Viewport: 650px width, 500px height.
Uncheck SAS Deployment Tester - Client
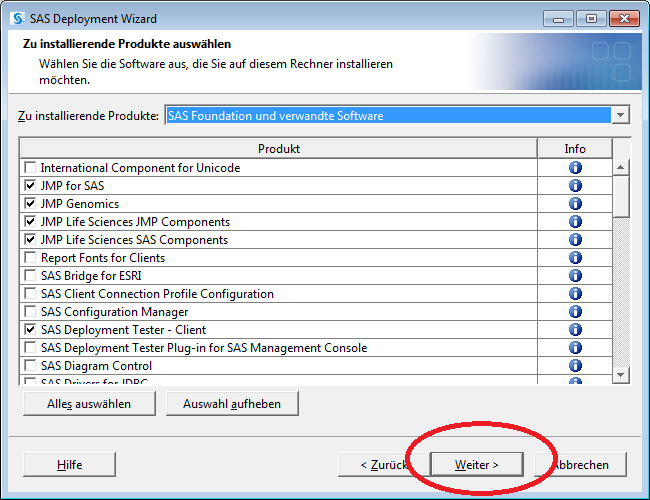[x=30, y=330]
